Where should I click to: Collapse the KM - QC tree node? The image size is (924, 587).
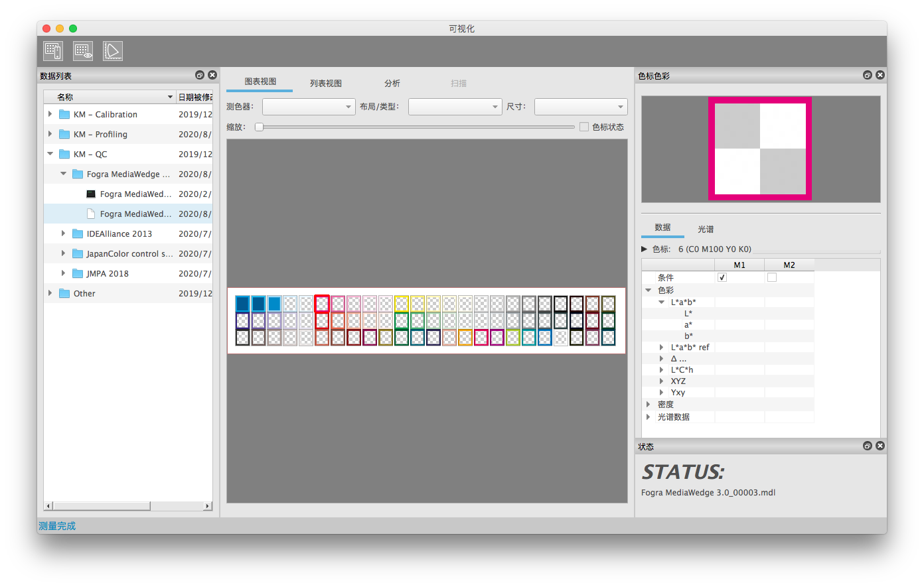pos(50,154)
